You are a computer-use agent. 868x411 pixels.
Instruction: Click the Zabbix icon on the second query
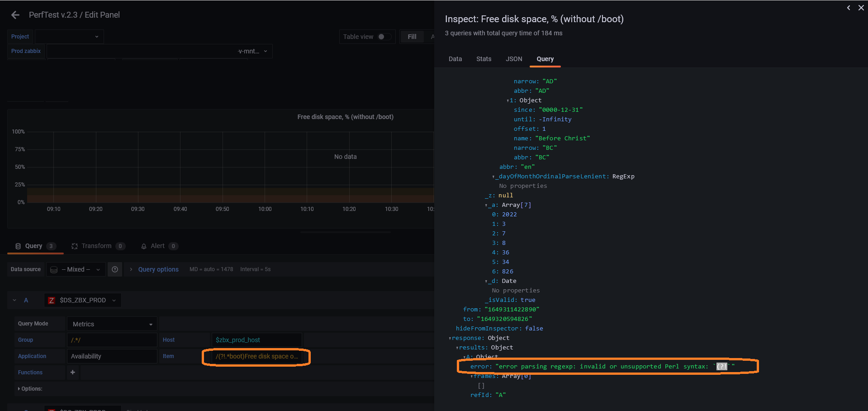(x=51, y=409)
